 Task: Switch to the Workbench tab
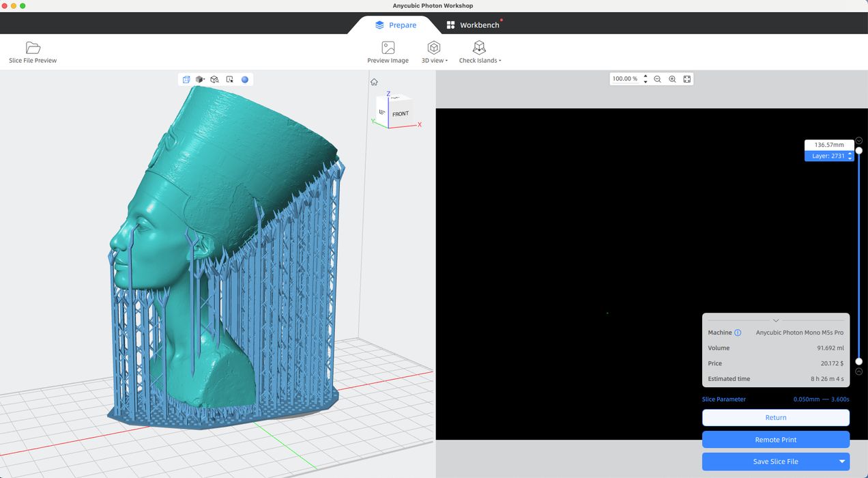473,25
